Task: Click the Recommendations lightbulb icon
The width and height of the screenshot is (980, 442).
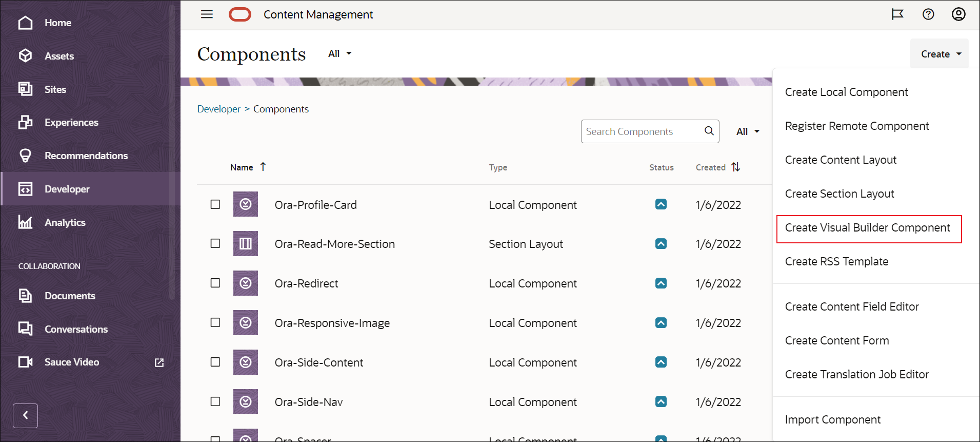Action: pyautogui.click(x=26, y=156)
